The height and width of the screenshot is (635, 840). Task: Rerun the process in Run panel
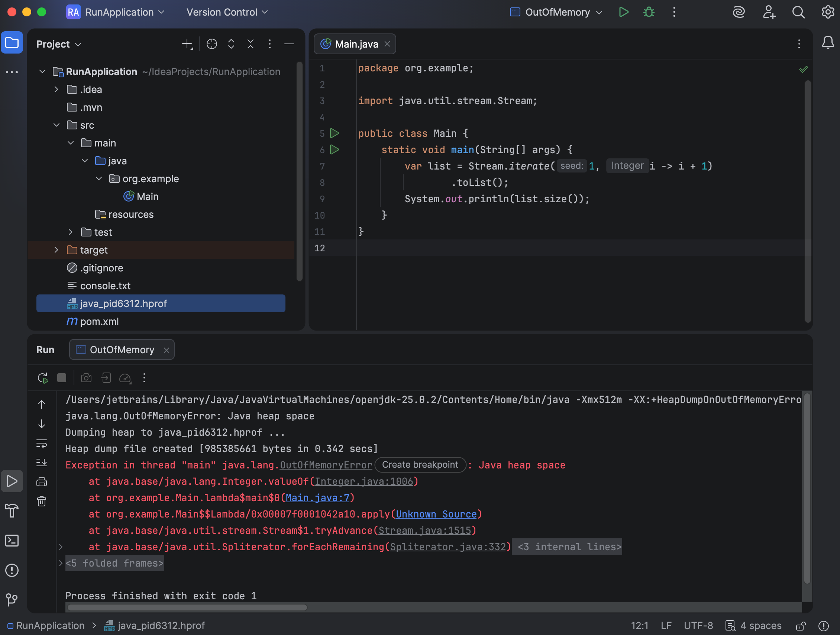[42, 378]
